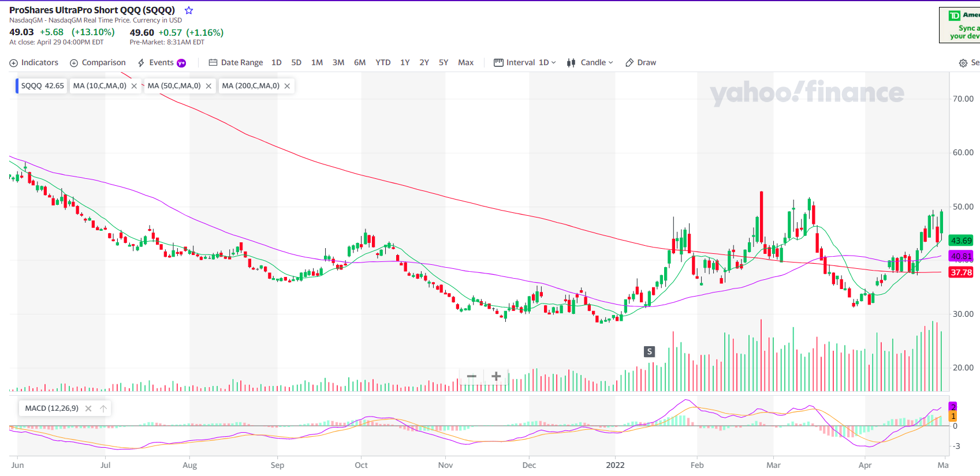Move the MACD panel up with arrow
Viewport: 980px width, 476px height.
click(x=103, y=408)
